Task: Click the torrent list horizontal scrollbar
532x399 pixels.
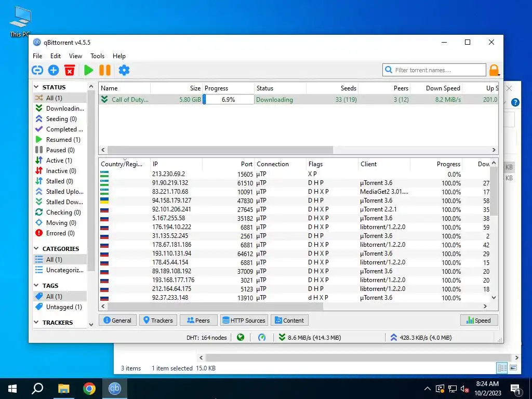Action: 220,150
